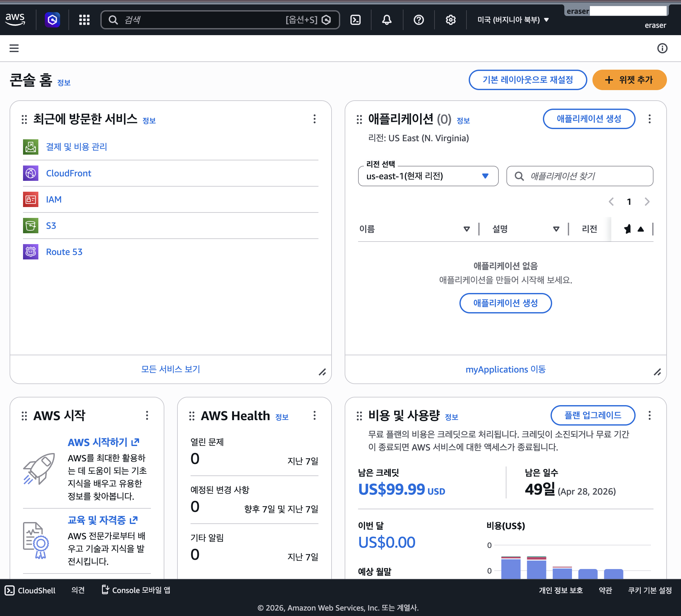Open 최근에 방문한 서비스 widget options menu
This screenshot has height=616, width=681.
pyautogui.click(x=314, y=119)
